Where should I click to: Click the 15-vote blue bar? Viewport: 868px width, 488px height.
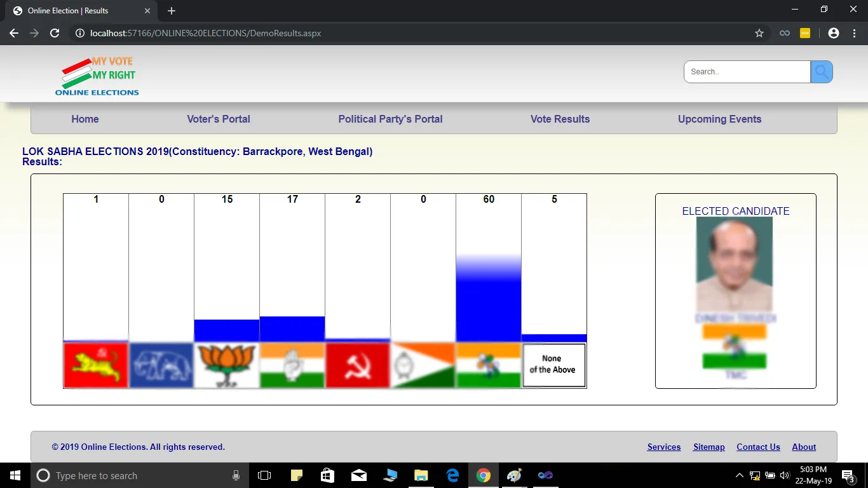point(227,330)
